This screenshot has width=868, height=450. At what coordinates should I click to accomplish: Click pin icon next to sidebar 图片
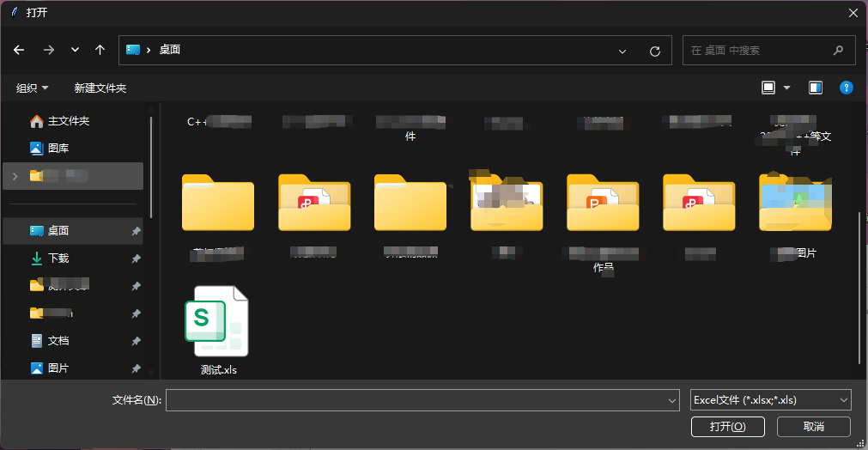[x=136, y=368]
